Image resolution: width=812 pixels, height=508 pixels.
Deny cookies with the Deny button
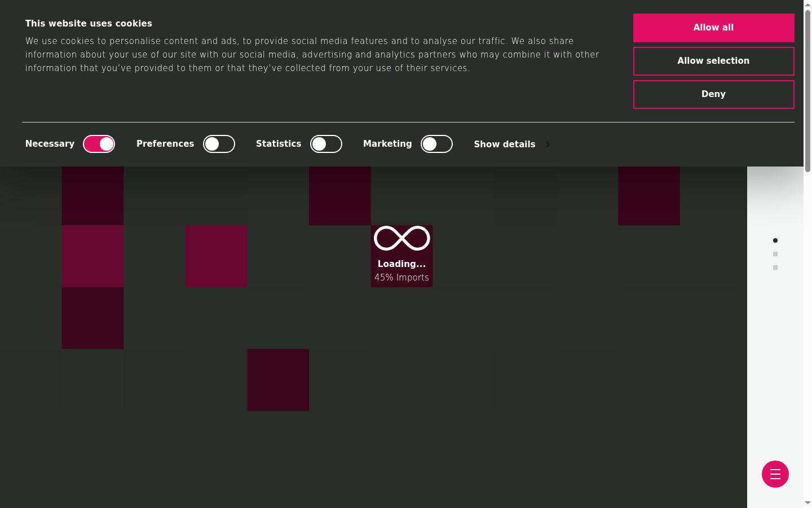[x=713, y=94]
